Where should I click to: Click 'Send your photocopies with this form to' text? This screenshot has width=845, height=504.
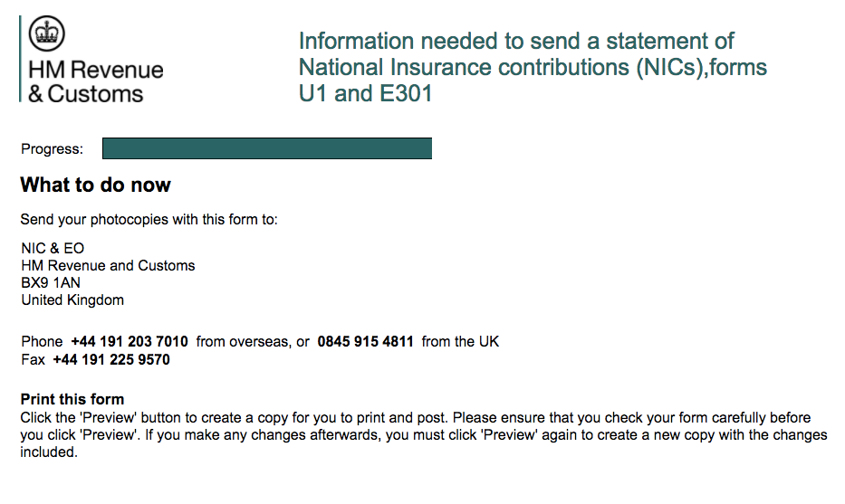pos(149,220)
